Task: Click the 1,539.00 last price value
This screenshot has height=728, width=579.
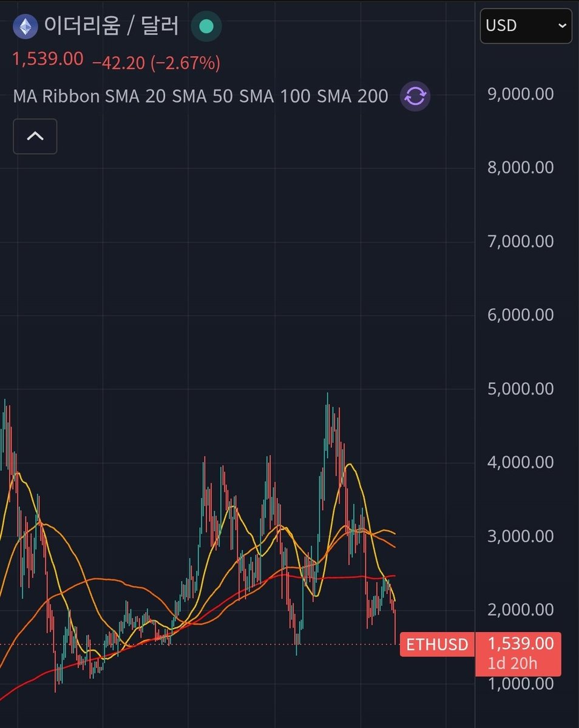Action: click(x=48, y=59)
